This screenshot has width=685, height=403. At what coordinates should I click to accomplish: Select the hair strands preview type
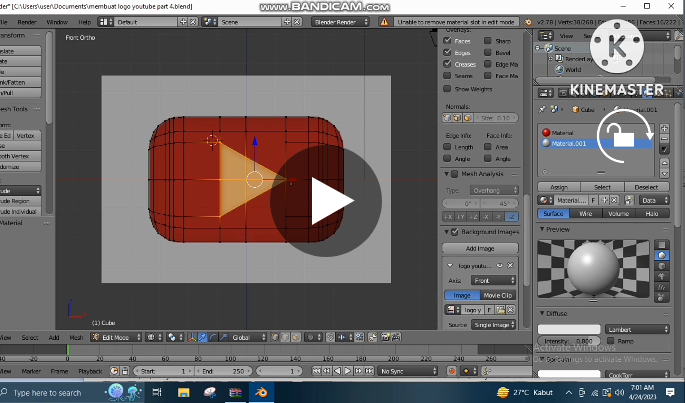point(661,287)
